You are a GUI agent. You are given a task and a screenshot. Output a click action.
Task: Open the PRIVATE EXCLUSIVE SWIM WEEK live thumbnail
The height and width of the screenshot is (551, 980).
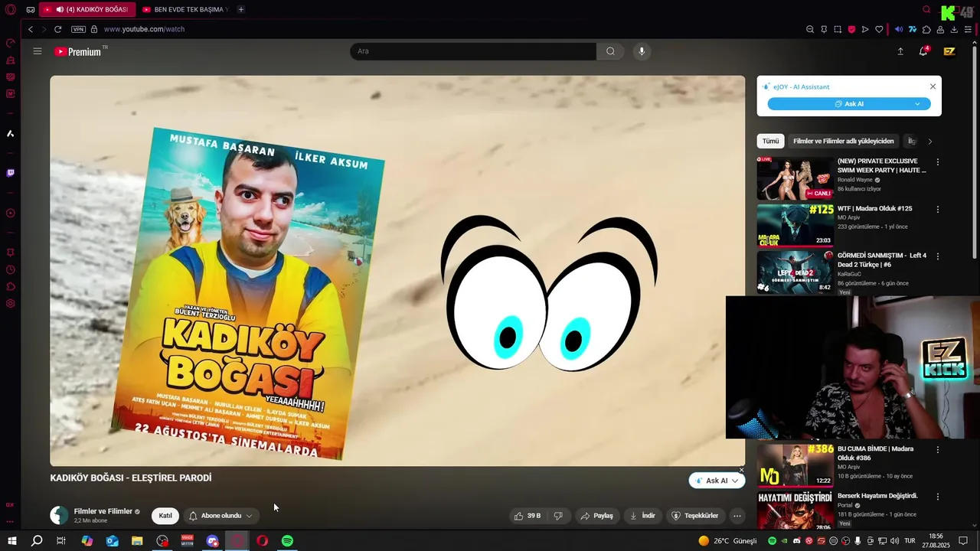795,178
